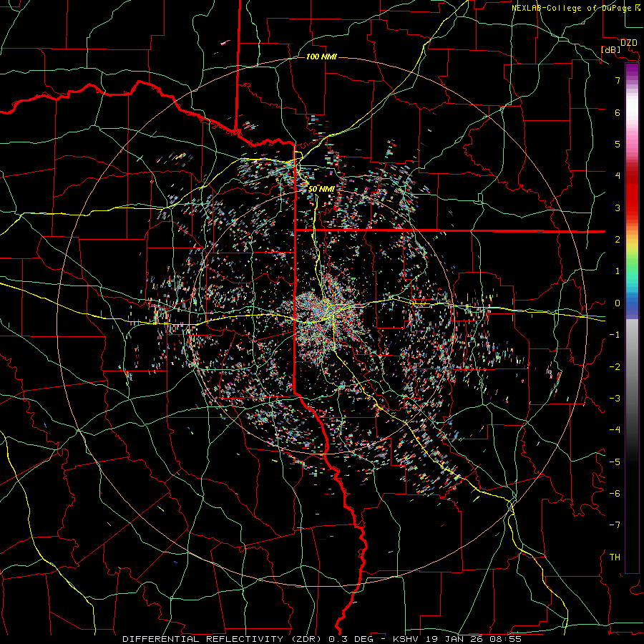
Task: Click the 2 dB tick label on the scale
Action: point(618,240)
